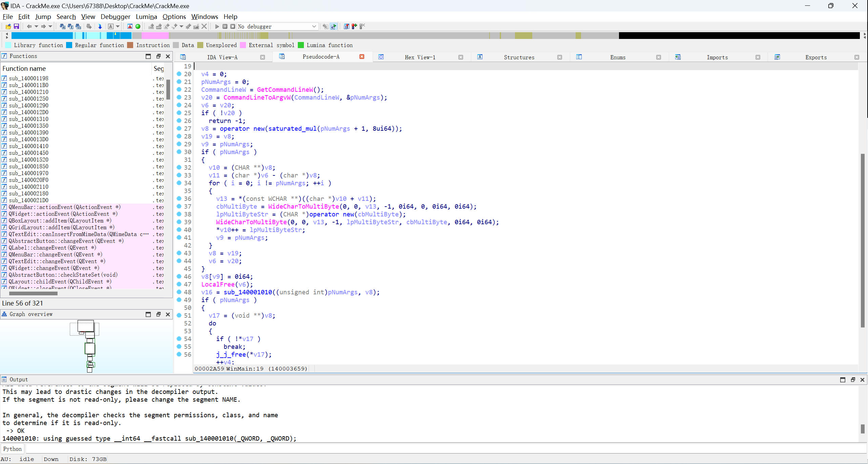Toggle the breakpoint dot on line 37
Image resolution: width=868 pixels, height=464 pixels.
179,206
